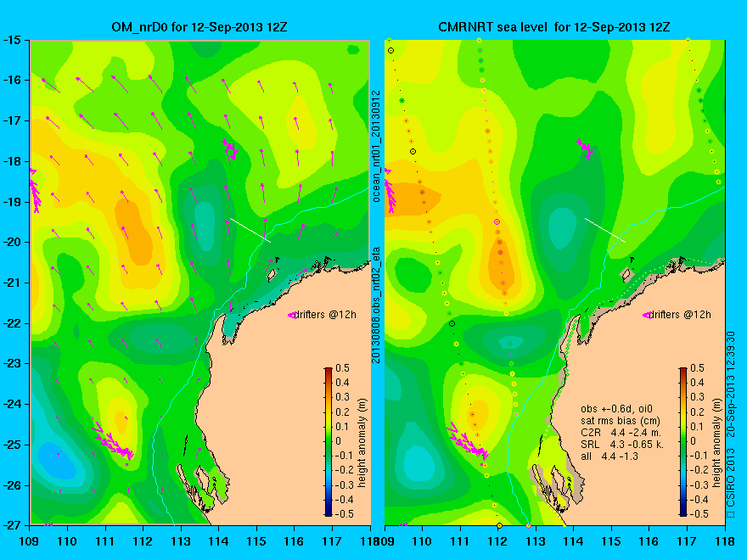747x560 pixels.
Task: Click the "C2R 4.4 -2.4 m." statistics row
Action: (621, 433)
